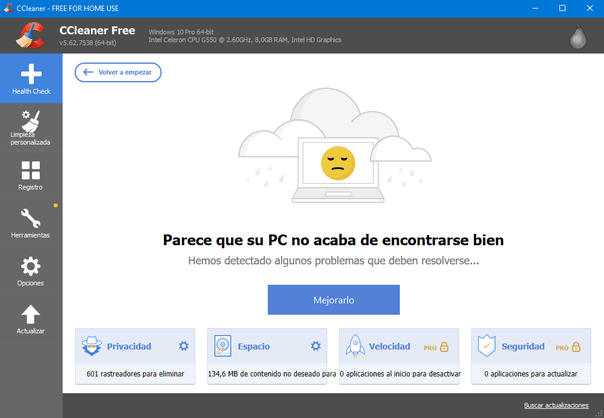Click the sad laptop illustration
Screen dimensions: 604x418
point(335,146)
